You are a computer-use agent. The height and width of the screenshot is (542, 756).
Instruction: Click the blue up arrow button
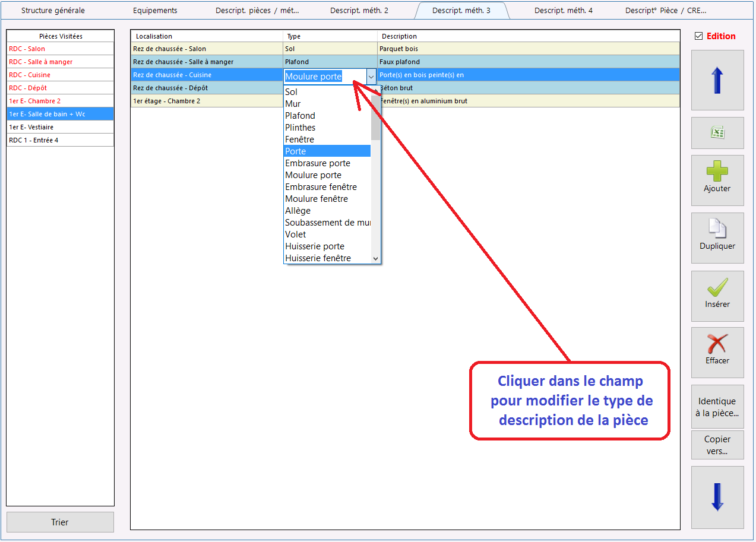pos(717,80)
